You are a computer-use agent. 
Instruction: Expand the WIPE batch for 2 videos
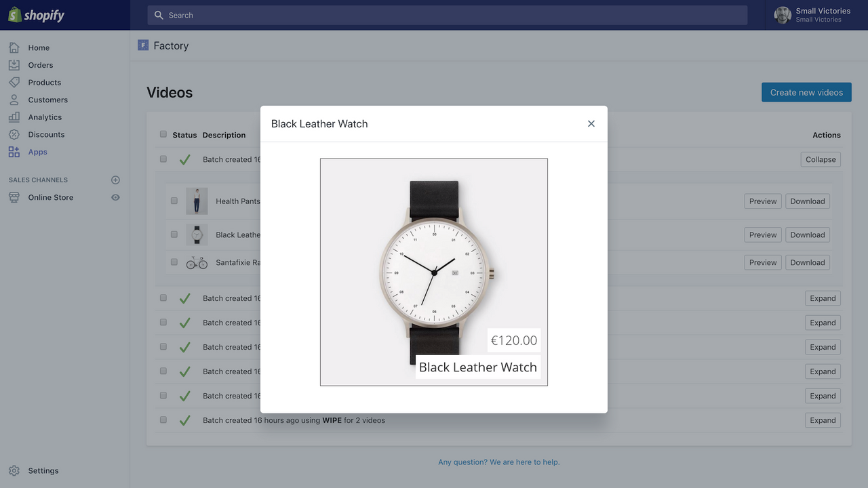(823, 420)
